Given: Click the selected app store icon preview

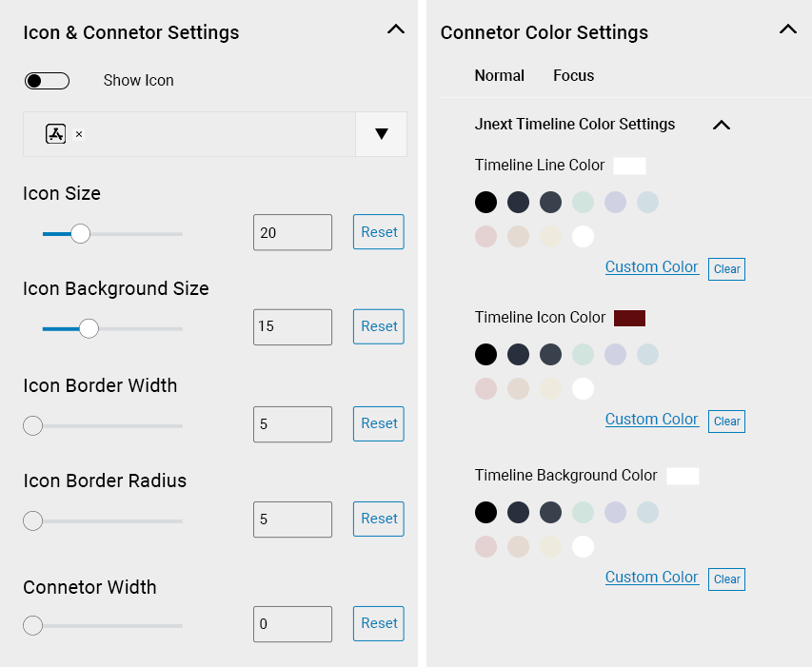Looking at the screenshot, I should click(55, 134).
